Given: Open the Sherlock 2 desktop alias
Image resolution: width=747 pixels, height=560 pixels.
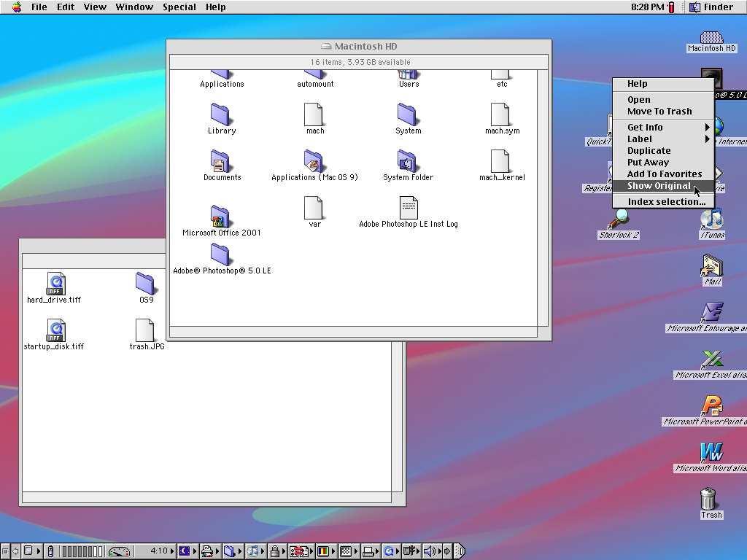Looking at the screenshot, I should [x=620, y=218].
